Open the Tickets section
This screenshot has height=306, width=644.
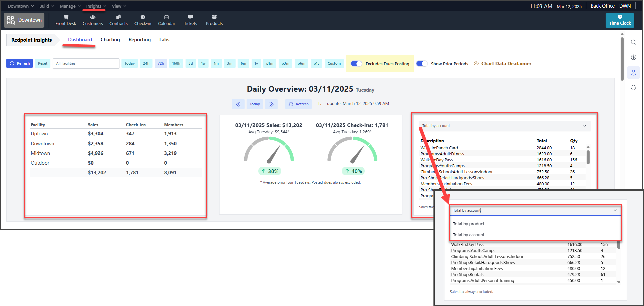(x=191, y=20)
